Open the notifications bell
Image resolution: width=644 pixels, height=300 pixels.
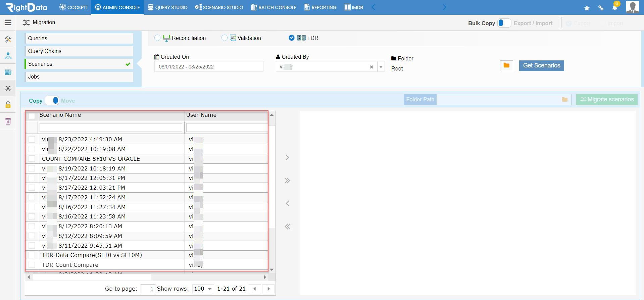615,7
